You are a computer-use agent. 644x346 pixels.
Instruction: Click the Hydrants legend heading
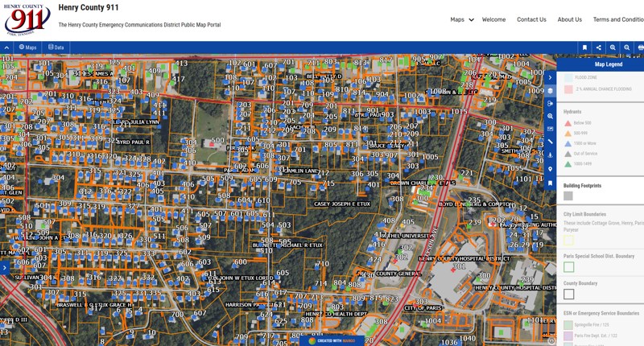pyautogui.click(x=572, y=112)
